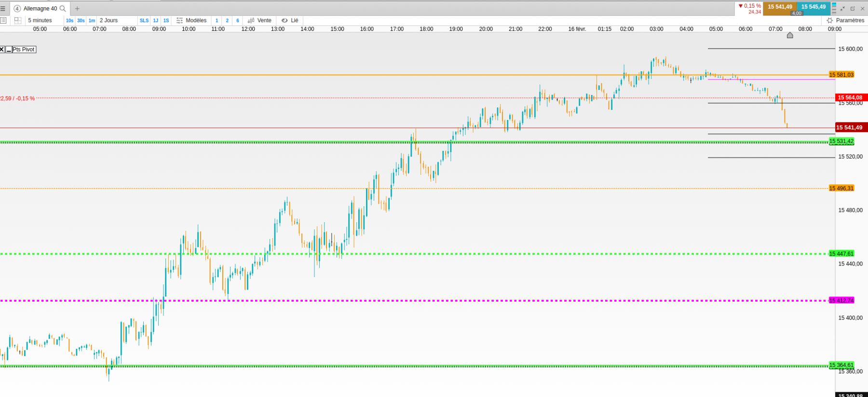
Task: Click the 16 févr. date on time axis
Action: click(x=577, y=29)
